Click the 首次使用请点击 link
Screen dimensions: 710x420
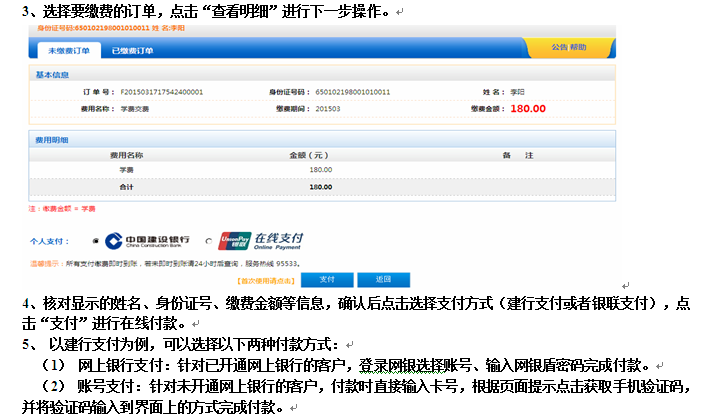pos(262,280)
